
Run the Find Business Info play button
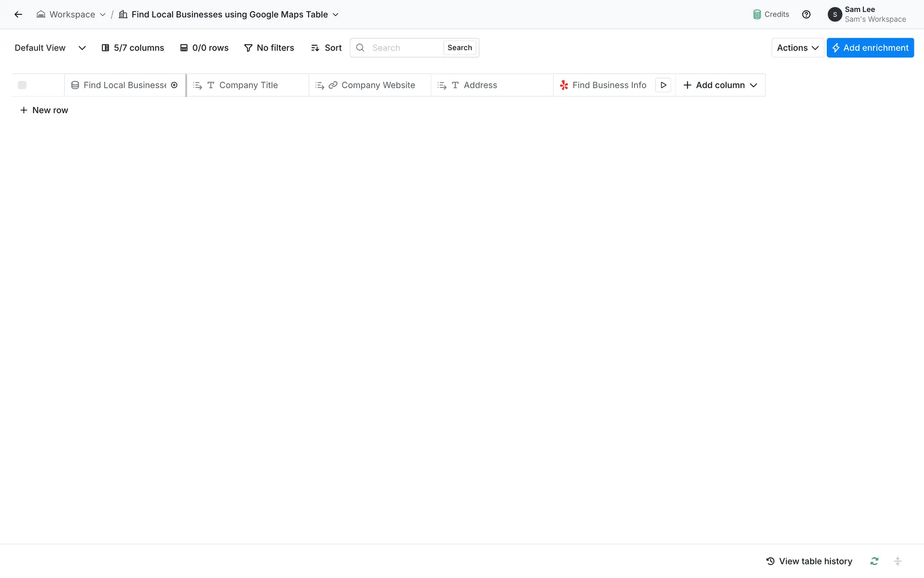coord(663,85)
